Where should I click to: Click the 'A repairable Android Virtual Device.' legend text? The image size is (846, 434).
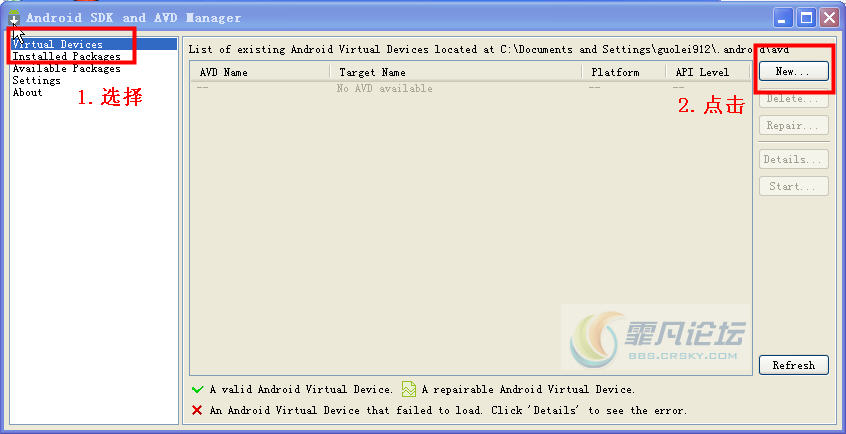pos(528,389)
